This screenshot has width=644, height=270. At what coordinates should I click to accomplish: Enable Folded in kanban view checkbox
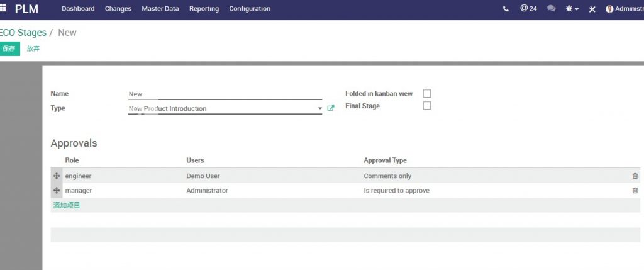(427, 94)
